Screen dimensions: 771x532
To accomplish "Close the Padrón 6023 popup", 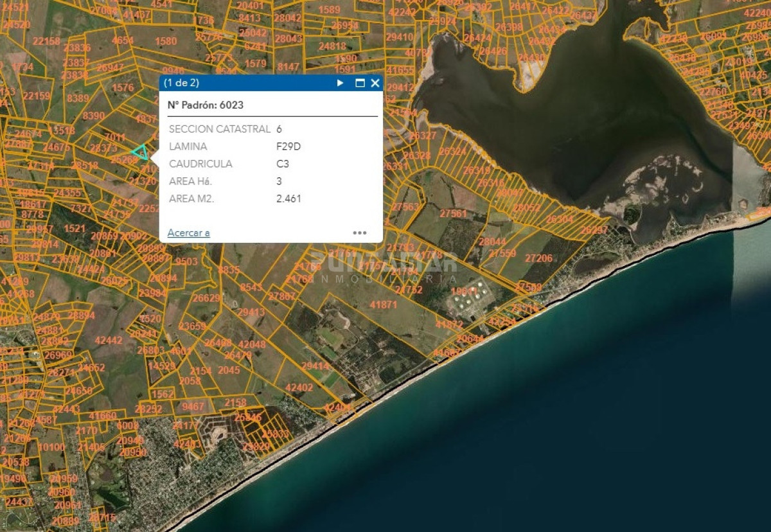I will (x=375, y=83).
